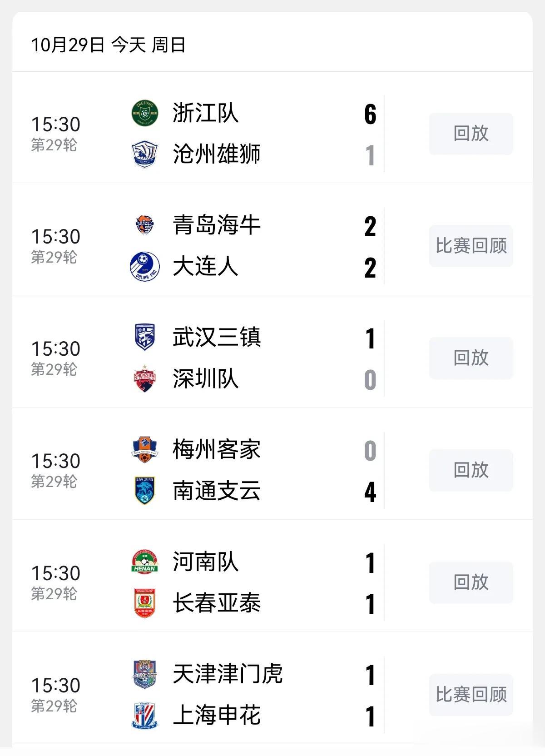The height and width of the screenshot is (756, 545).
Task: Tap the Cangzhou Mighty Lions crest
Action: [144, 154]
